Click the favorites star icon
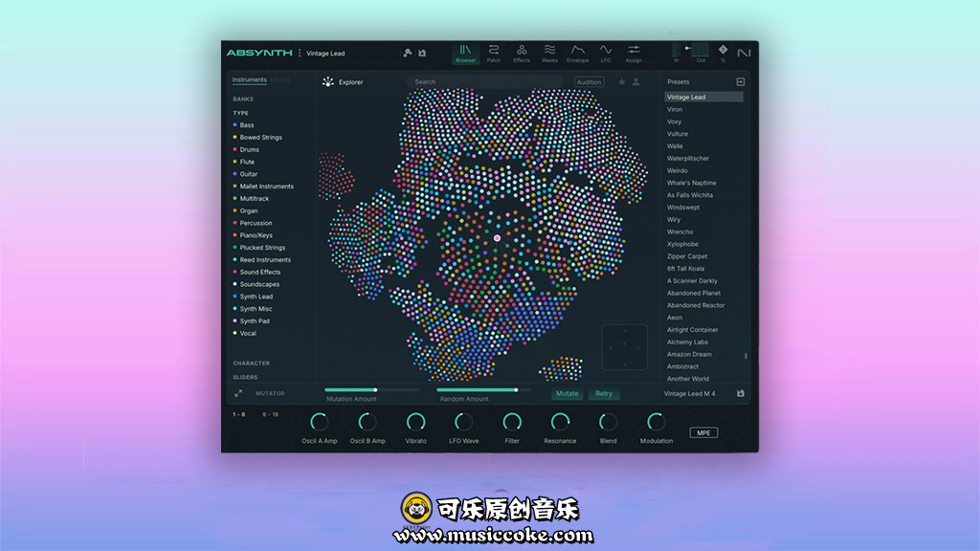Image resolution: width=980 pixels, height=551 pixels. 621,82
